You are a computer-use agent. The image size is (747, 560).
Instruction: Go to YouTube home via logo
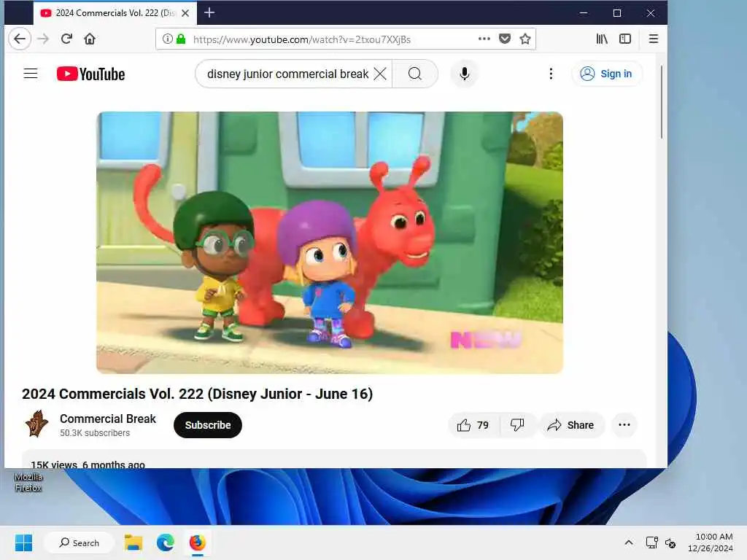point(91,74)
